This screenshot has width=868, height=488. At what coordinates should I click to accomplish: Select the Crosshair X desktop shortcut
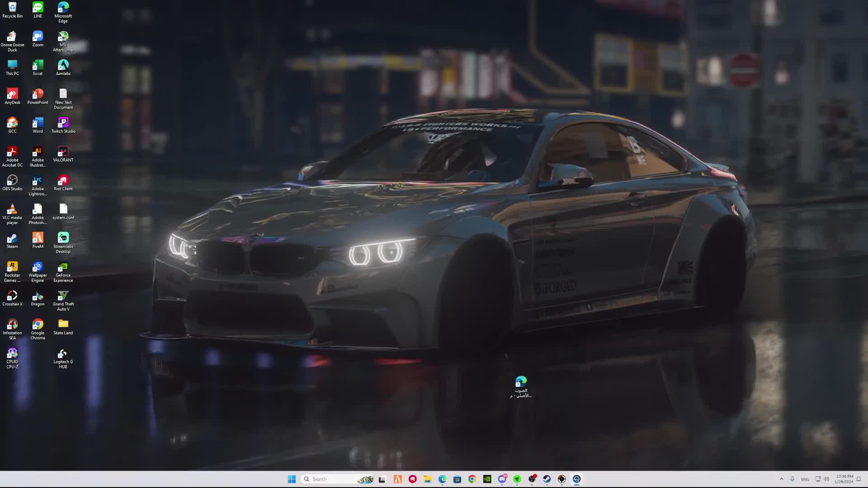click(x=12, y=299)
